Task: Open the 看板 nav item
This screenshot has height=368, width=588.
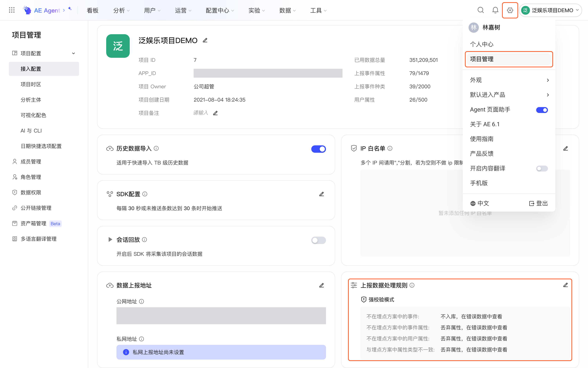Action: click(93, 10)
